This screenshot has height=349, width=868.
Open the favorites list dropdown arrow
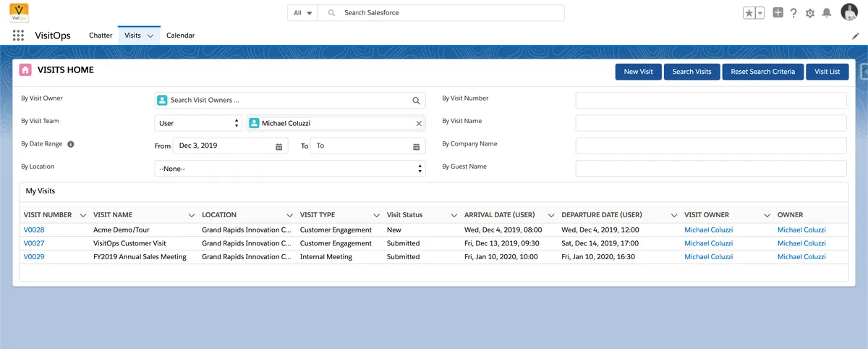pos(760,13)
